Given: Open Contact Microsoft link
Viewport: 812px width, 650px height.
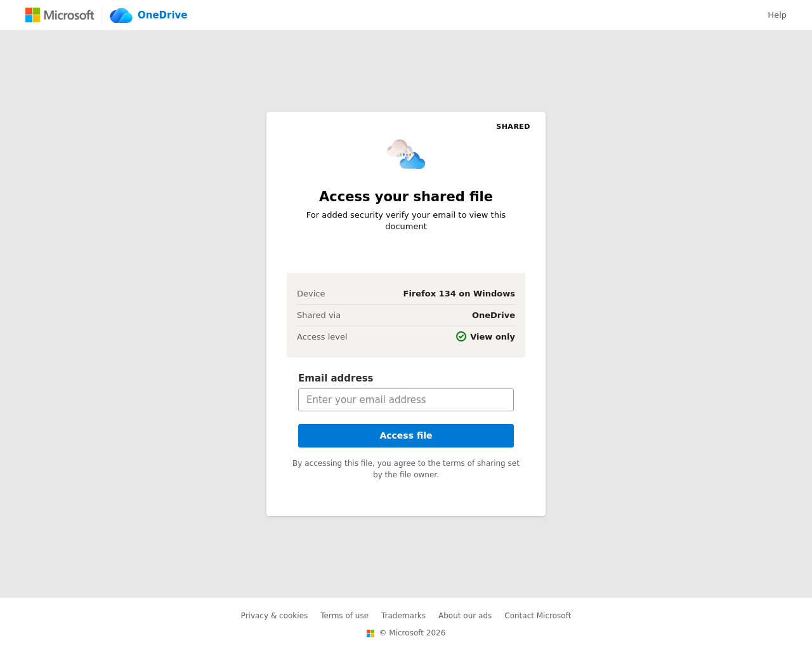Looking at the screenshot, I should (x=538, y=616).
